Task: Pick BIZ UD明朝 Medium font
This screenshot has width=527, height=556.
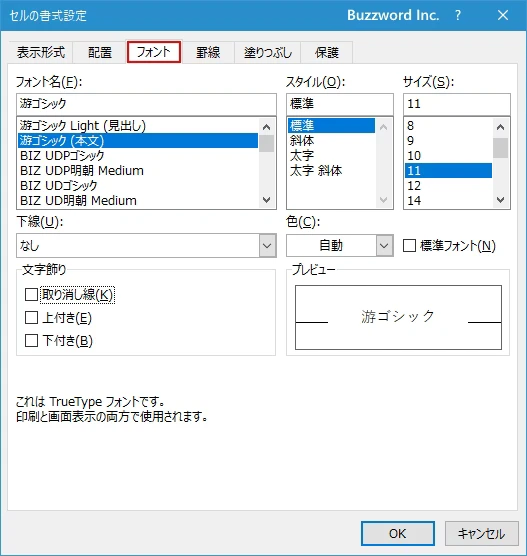Action: pos(138,200)
